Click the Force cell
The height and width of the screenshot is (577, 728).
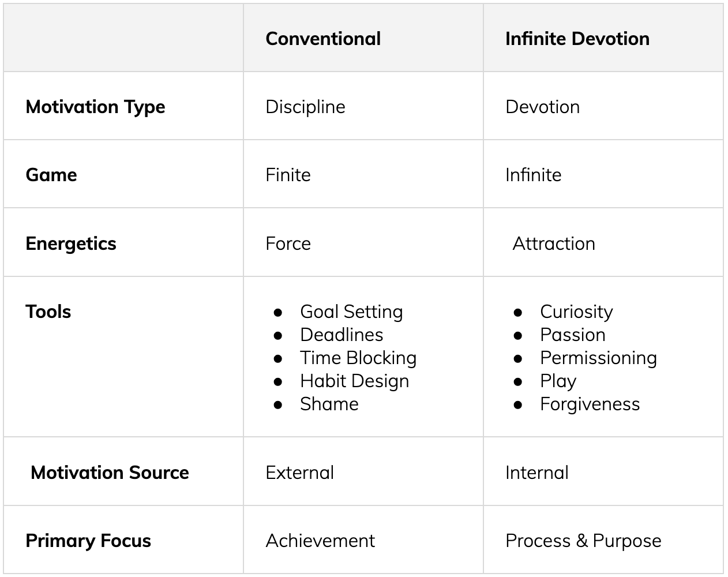[x=288, y=243]
